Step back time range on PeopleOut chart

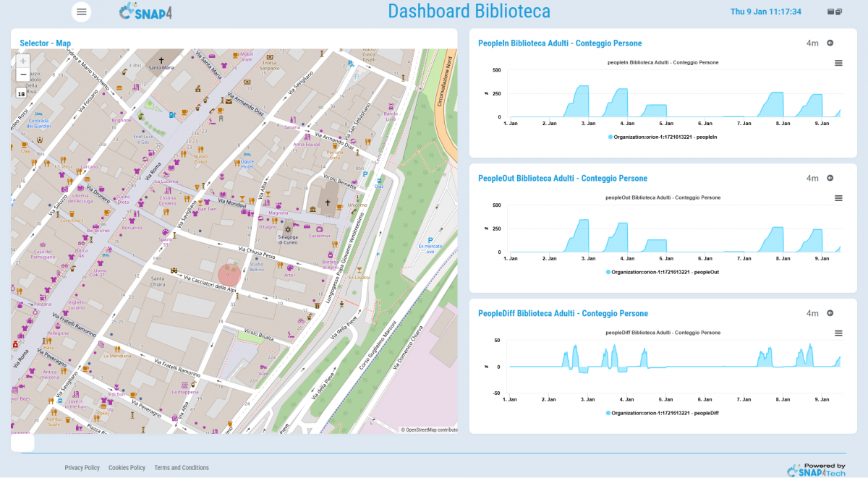(x=830, y=178)
